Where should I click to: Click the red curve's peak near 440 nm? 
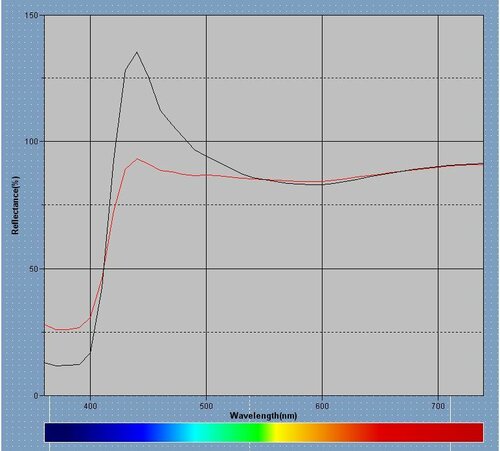[x=137, y=159]
